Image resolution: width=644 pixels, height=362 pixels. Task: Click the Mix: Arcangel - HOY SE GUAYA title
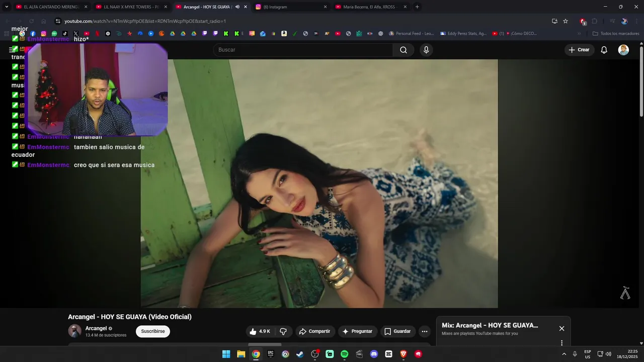click(x=490, y=325)
